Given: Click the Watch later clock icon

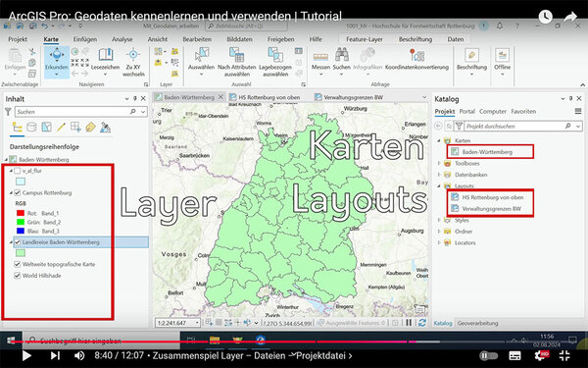Looking at the screenshot, I should (x=545, y=17).
